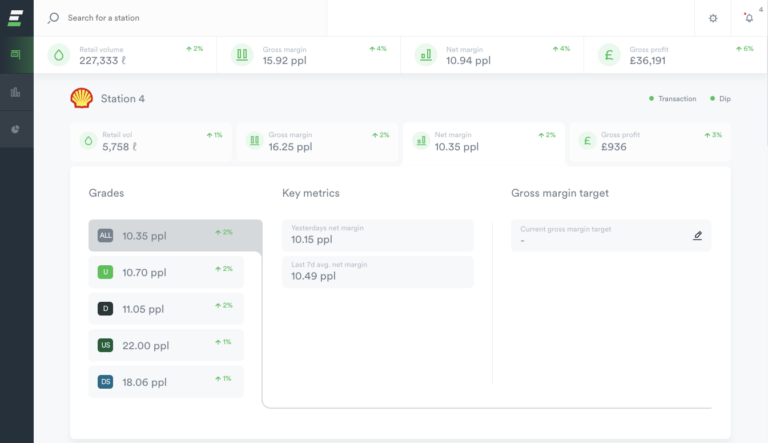This screenshot has width=768, height=443.
Task: Click the search magnifier icon
Action: tap(54, 18)
